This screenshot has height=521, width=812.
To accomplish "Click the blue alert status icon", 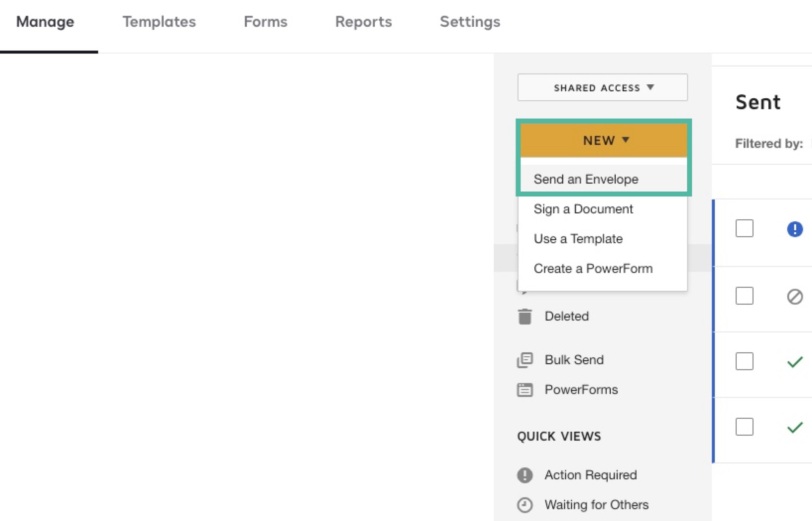I will (x=795, y=229).
